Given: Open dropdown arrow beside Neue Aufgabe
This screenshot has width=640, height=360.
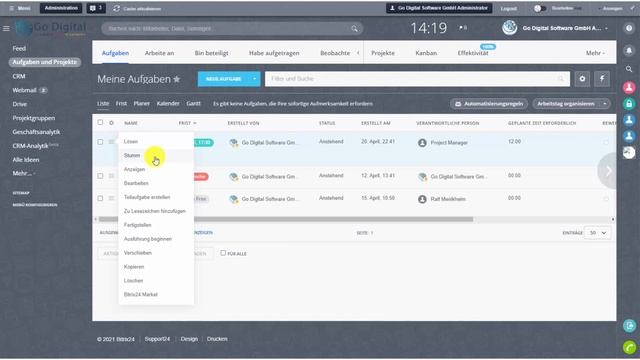Looking at the screenshot, I should click(x=254, y=79).
